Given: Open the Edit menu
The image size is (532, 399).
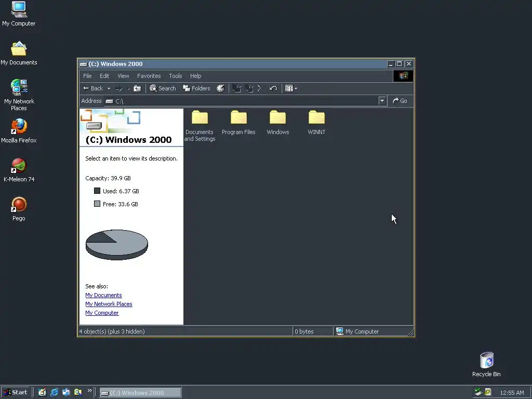Looking at the screenshot, I should pos(104,76).
